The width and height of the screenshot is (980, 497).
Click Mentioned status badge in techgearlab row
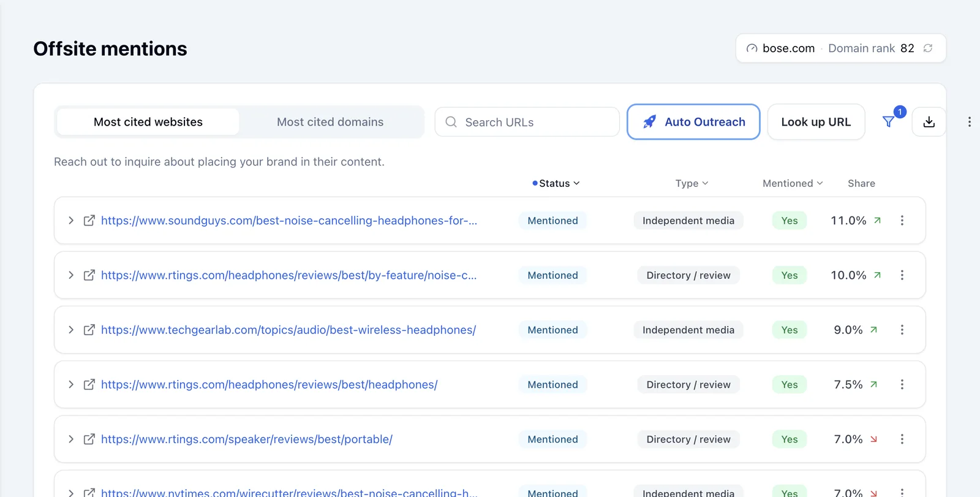552,330
